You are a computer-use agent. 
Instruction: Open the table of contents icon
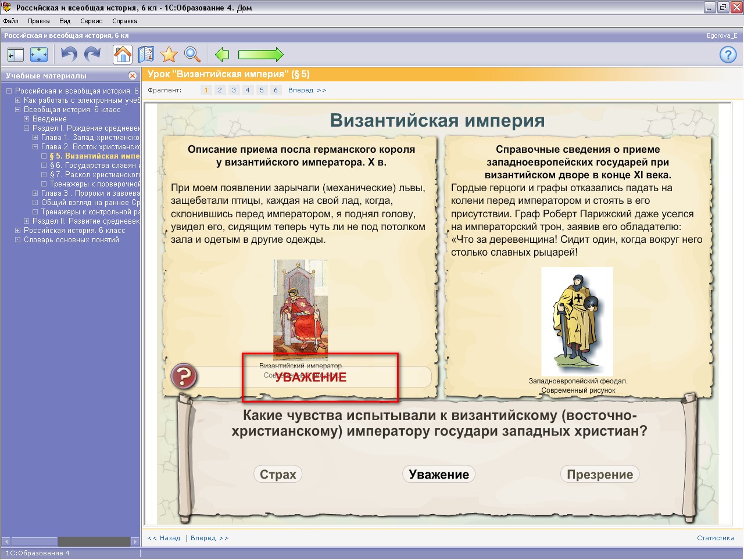tap(146, 55)
